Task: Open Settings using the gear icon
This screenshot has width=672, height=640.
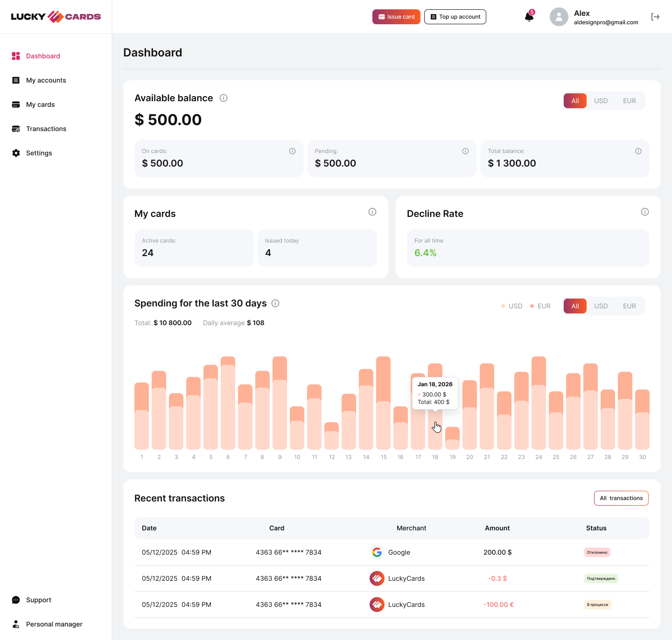Action: coord(16,153)
